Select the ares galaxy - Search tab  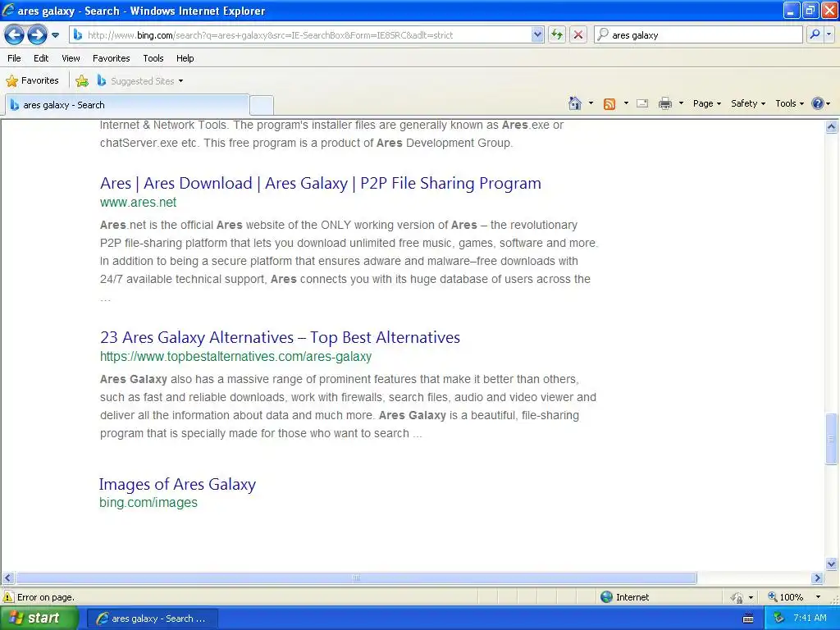tap(127, 105)
